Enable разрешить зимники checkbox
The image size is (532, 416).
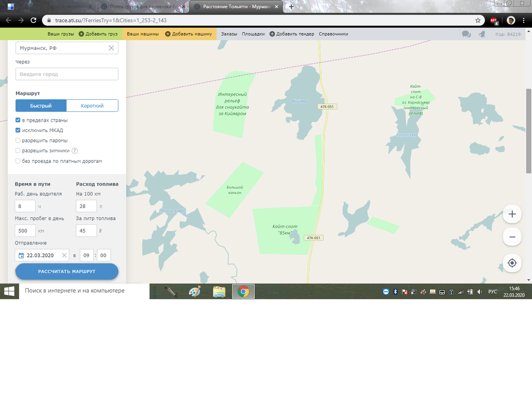point(18,151)
